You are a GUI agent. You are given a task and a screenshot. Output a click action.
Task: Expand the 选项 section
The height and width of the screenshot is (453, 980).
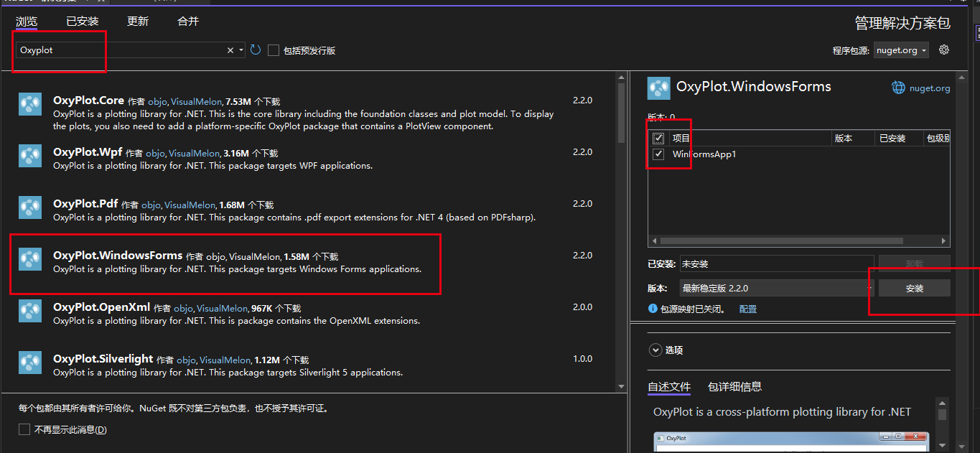pyautogui.click(x=655, y=350)
